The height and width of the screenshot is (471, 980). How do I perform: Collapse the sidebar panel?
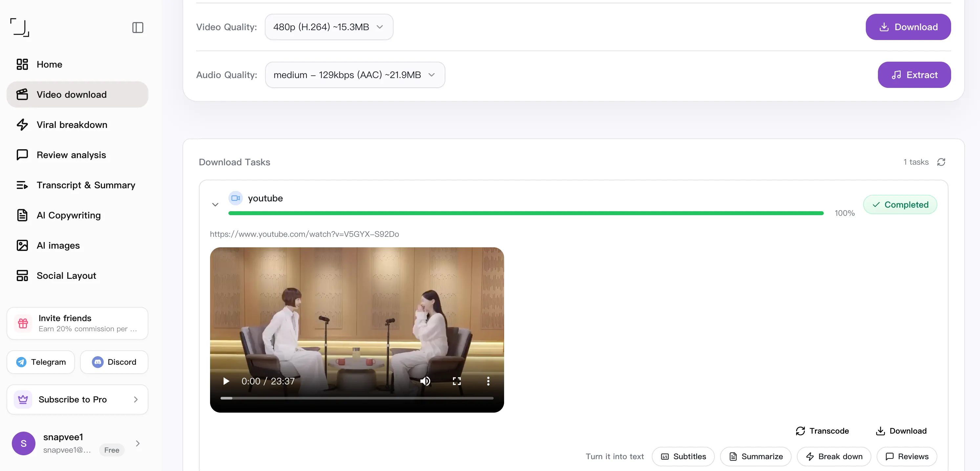[138, 27]
